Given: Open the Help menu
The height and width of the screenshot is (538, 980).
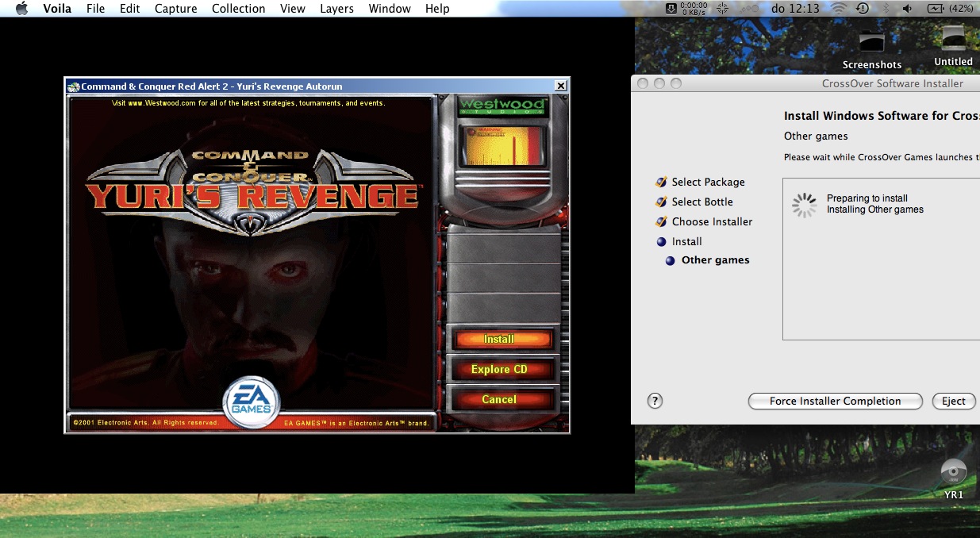Looking at the screenshot, I should click(x=437, y=9).
